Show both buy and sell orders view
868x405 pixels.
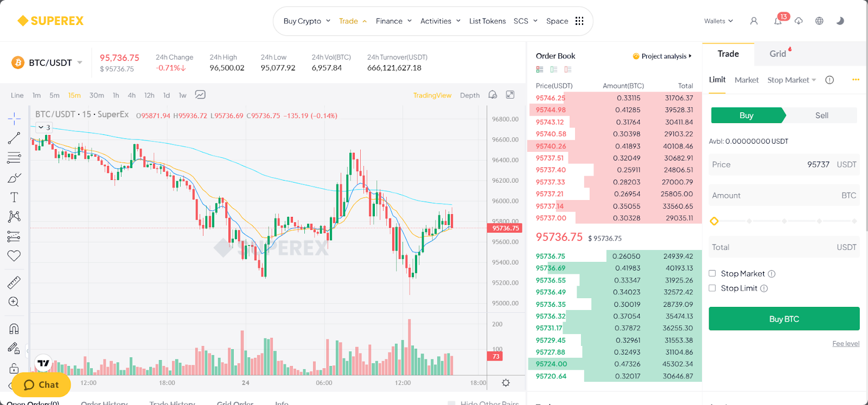point(540,69)
